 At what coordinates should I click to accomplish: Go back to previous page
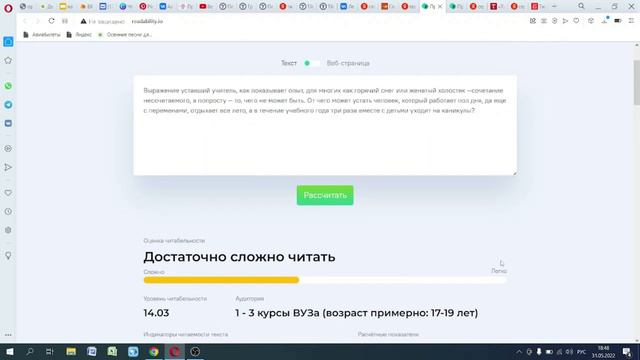(x=25, y=21)
